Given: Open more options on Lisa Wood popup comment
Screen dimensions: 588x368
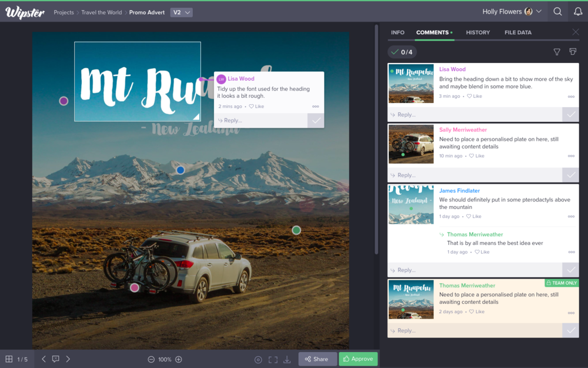Looking at the screenshot, I should tap(316, 106).
